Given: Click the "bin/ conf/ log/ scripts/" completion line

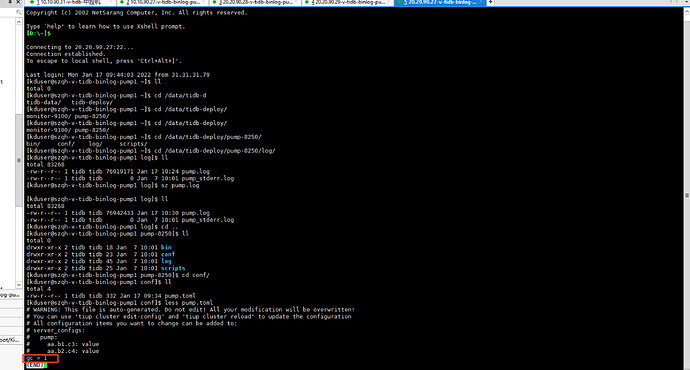Looking at the screenshot, I should point(87,143).
